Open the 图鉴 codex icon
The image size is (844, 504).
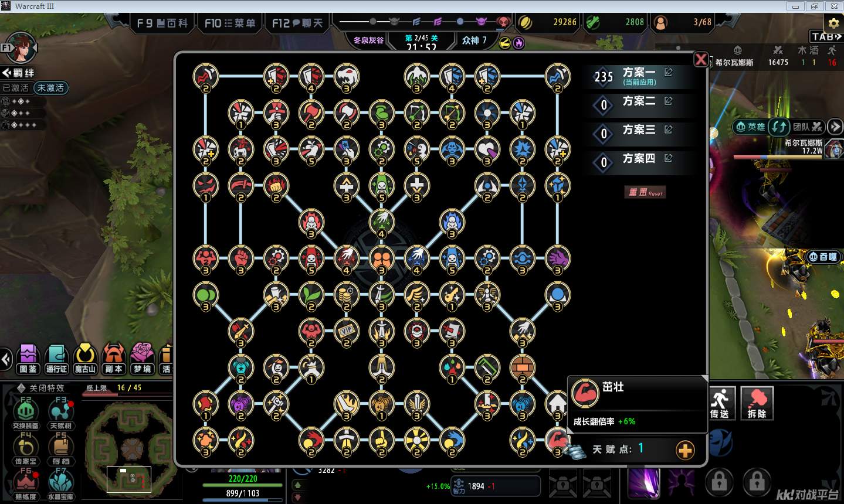[28, 359]
